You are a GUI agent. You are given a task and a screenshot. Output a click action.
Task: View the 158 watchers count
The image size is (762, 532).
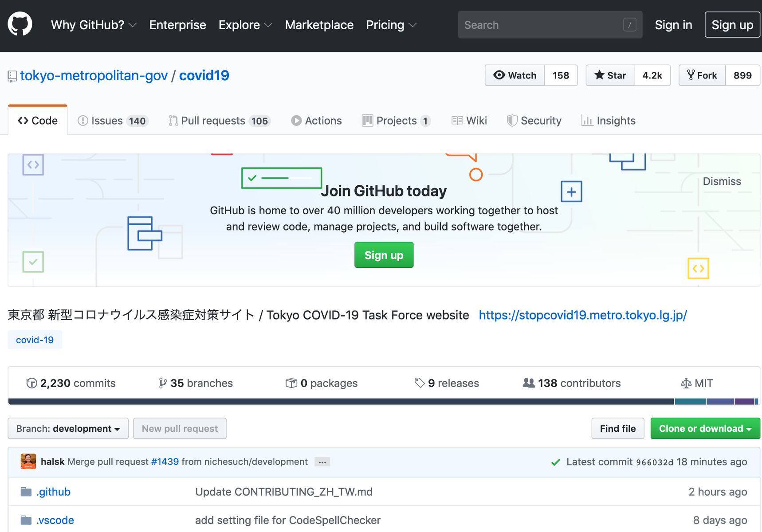click(x=561, y=75)
